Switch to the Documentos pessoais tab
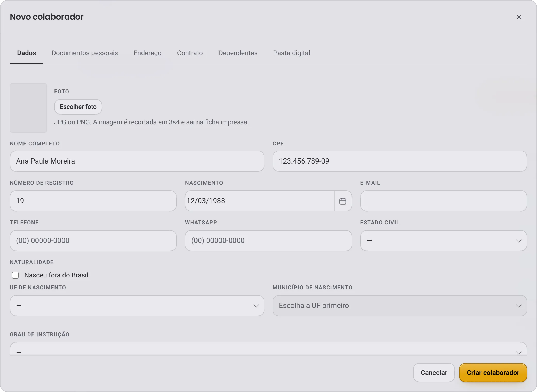Screen dimensions: 537x392 85,53
